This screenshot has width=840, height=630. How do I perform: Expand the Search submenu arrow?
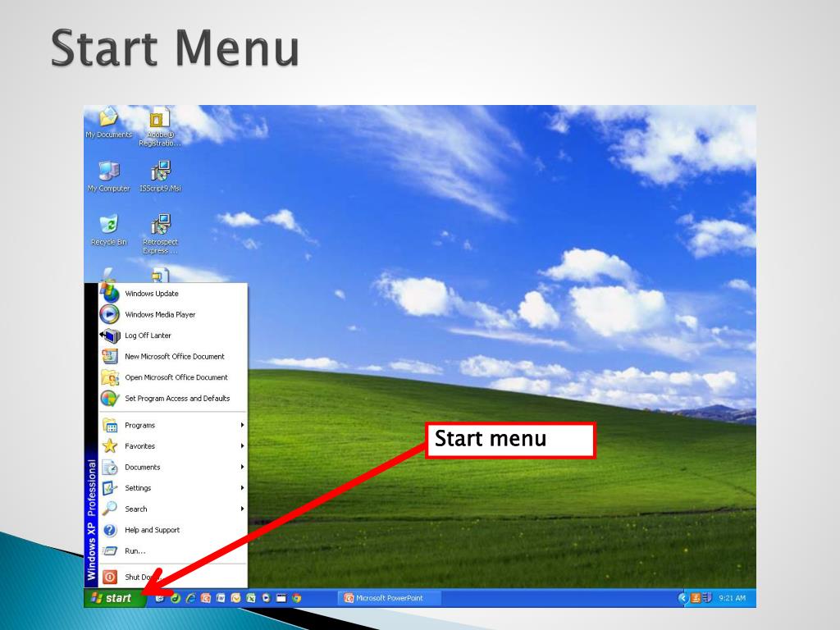click(x=242, y=509)
